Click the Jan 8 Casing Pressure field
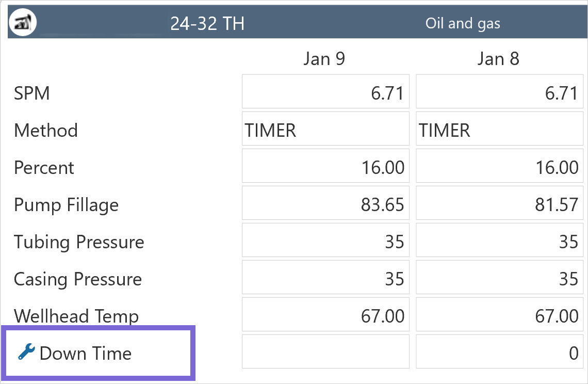This screenshot has height=384, width=588. [499, 279]
